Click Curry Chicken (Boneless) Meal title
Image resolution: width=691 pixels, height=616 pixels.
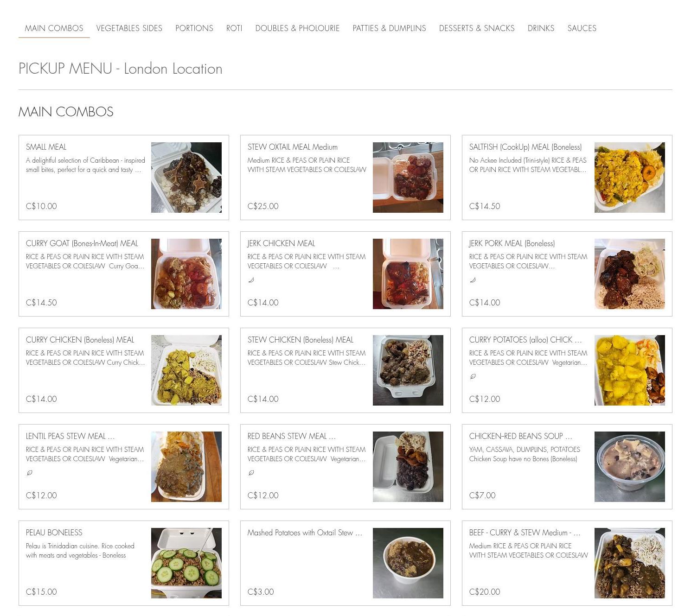tap(80, 340)
